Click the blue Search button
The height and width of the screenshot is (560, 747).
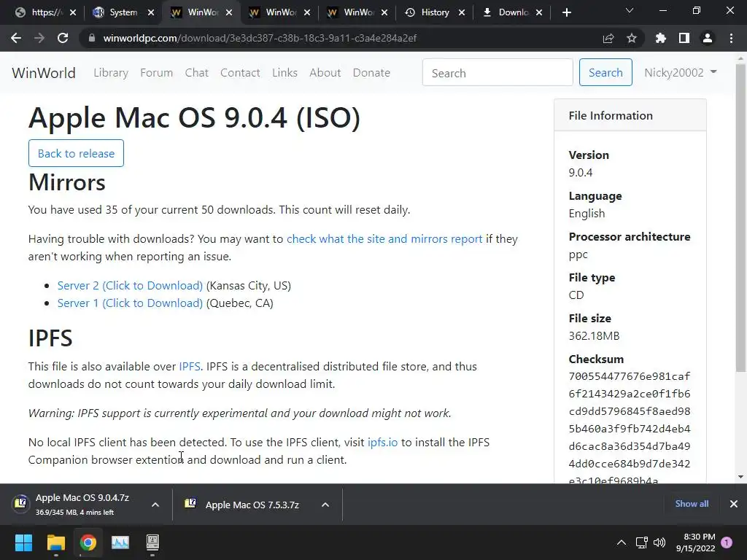point(605,72)
